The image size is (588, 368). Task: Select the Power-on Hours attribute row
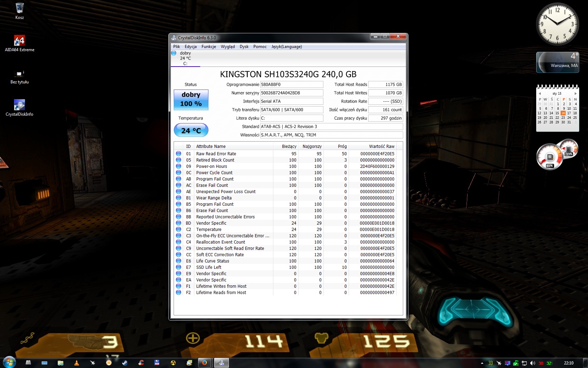[285, 166]
